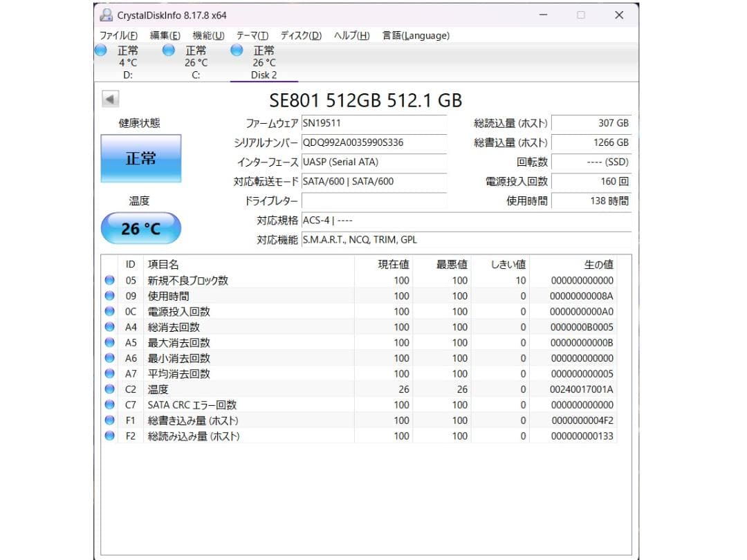Viewport: 747px width, 560px height.
Task: Click the 26 °C temperature button
Action: (x=141, y=228)
